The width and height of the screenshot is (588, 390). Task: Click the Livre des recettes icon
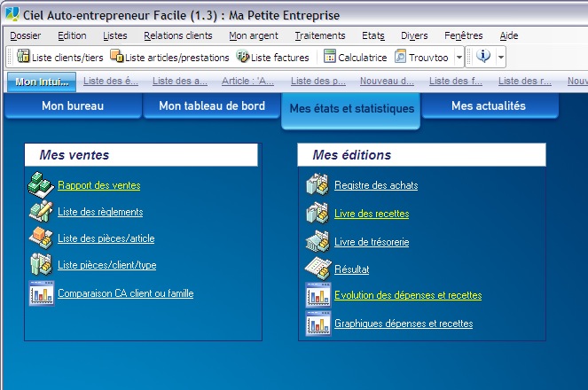pyautogui.click(x=318, y=213)
